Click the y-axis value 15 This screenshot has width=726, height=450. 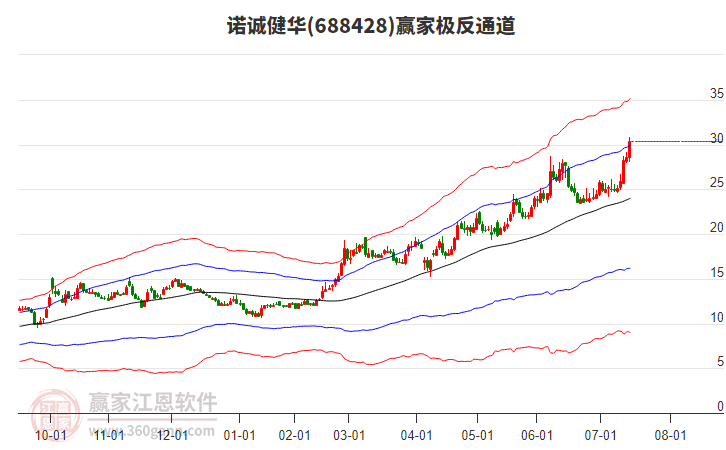click(717, 273)
